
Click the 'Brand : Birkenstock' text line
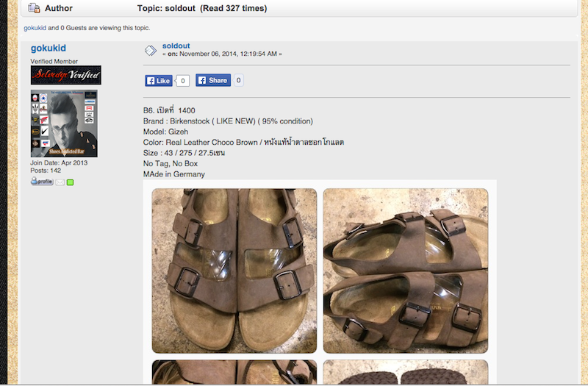(228, 121)
